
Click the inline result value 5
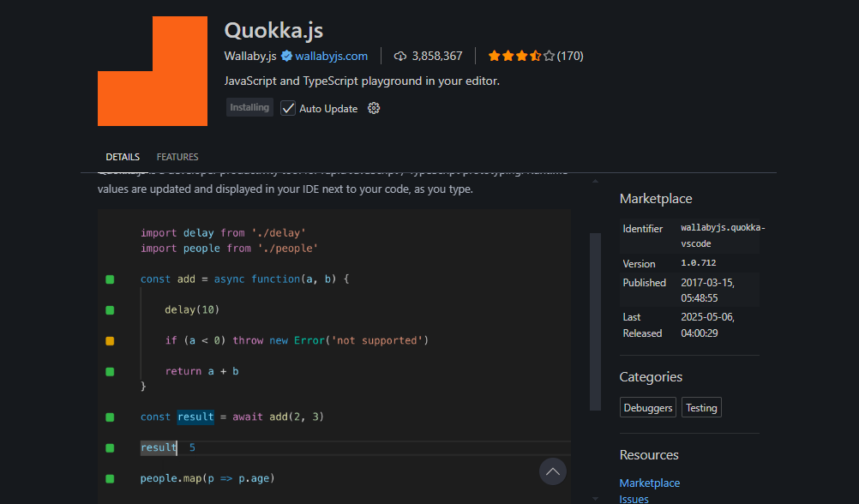192,447
